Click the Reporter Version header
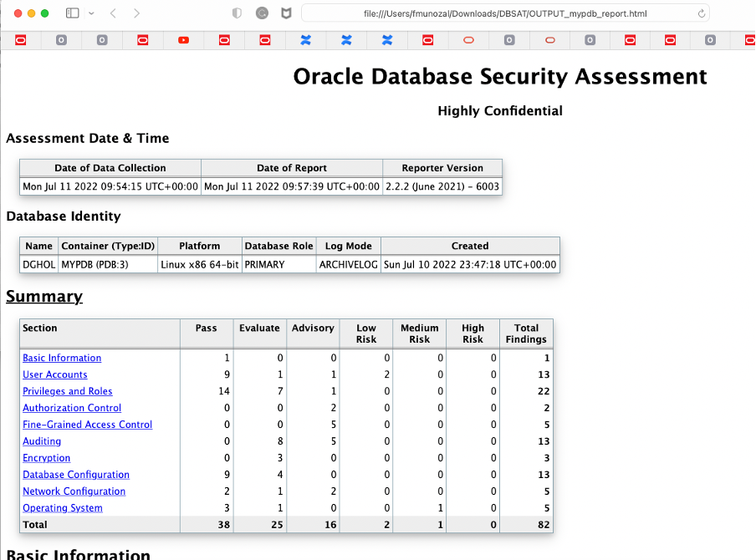756x560 pixels. [x=442, y=168]
